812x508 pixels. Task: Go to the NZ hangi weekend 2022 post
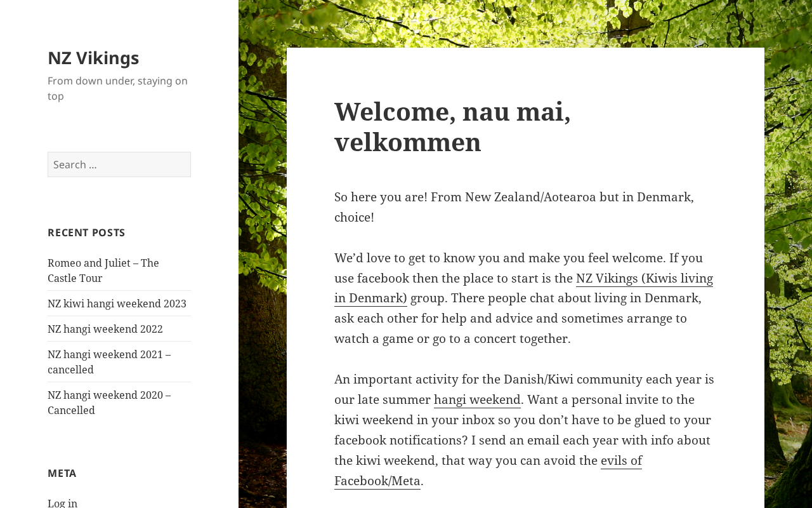coord(105,329)
